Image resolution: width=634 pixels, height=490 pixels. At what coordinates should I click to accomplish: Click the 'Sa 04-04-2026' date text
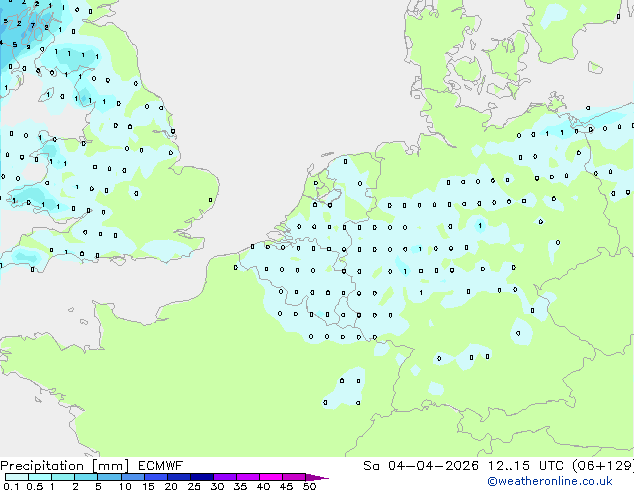pyautogui.click(x=421, y=466)
